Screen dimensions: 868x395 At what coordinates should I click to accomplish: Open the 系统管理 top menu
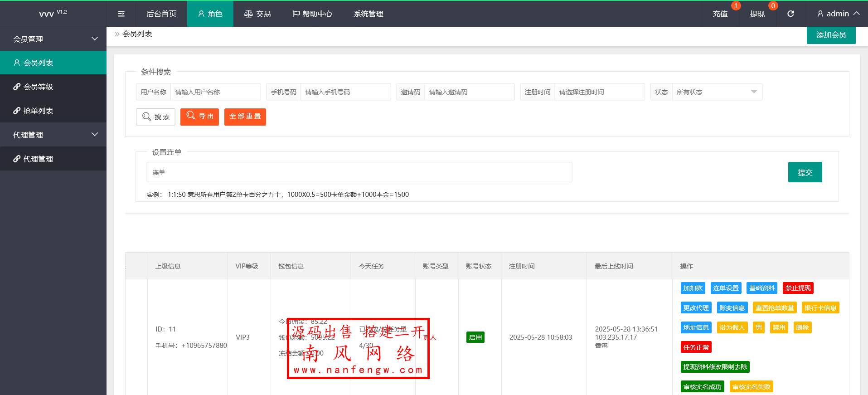(368, 14)
